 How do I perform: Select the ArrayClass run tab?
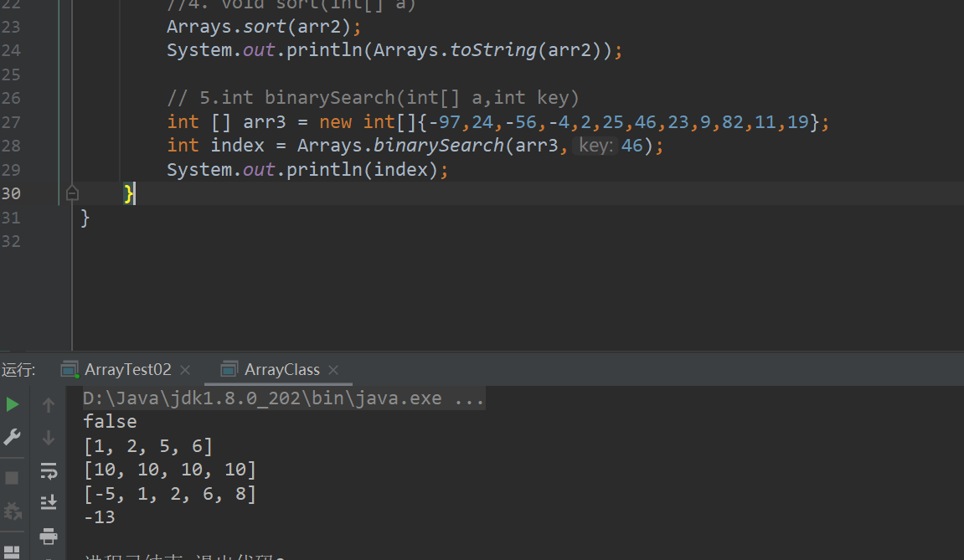pyautogui.click(x=281, y=369)
